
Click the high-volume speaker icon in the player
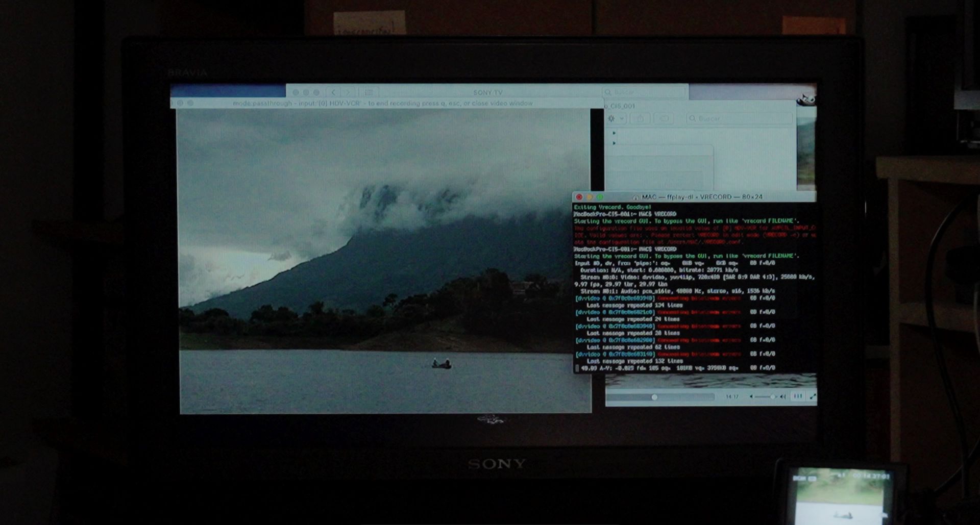783,396
